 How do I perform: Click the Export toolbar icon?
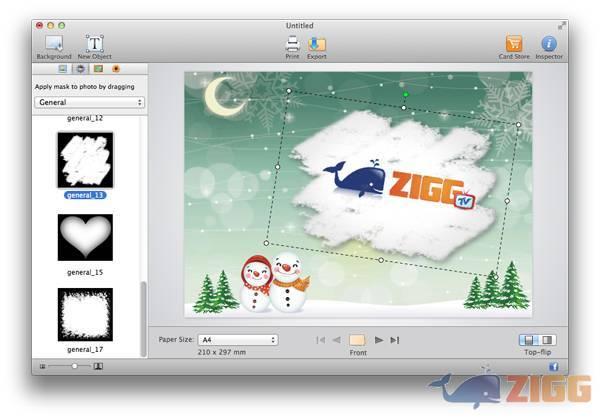pyautogui.click(x=317, y=44)
